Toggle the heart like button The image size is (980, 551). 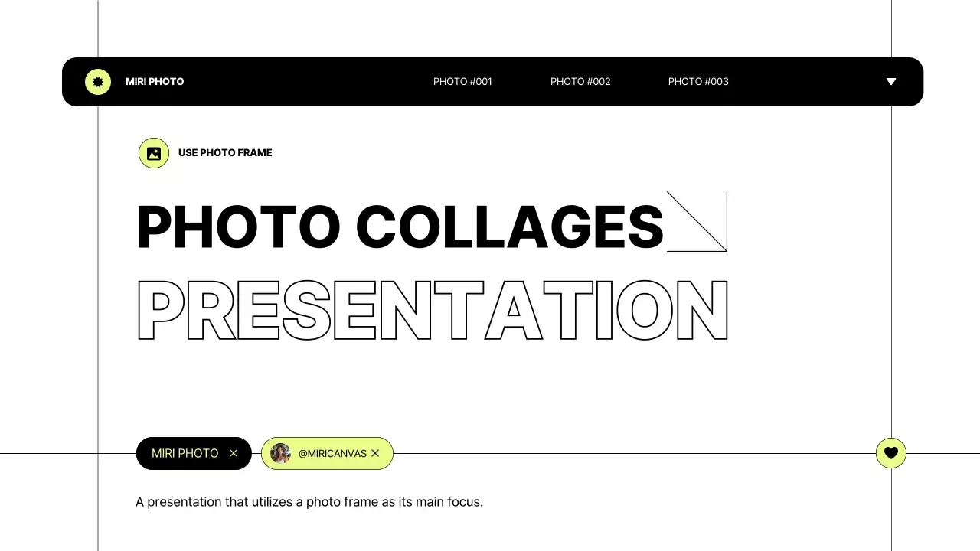891,453
